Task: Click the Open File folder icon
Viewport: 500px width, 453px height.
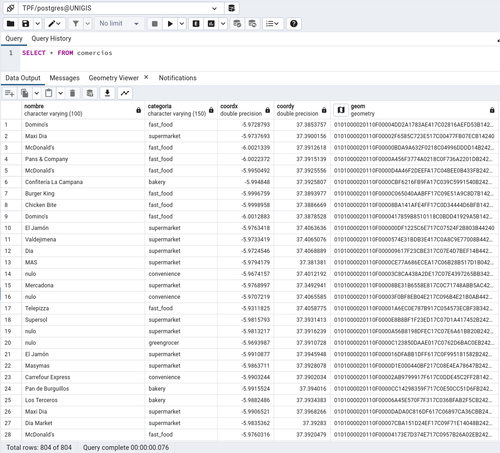Action: click(x=11, y=24)
